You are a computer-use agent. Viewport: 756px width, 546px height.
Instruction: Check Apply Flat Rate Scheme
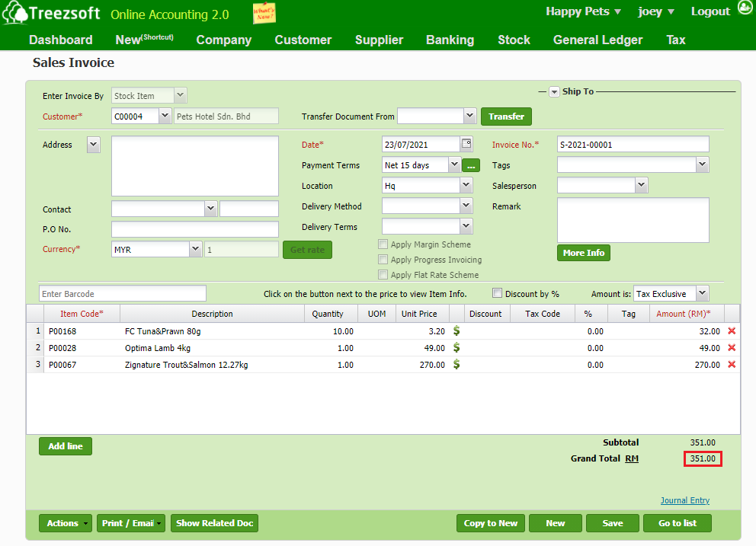383,273
